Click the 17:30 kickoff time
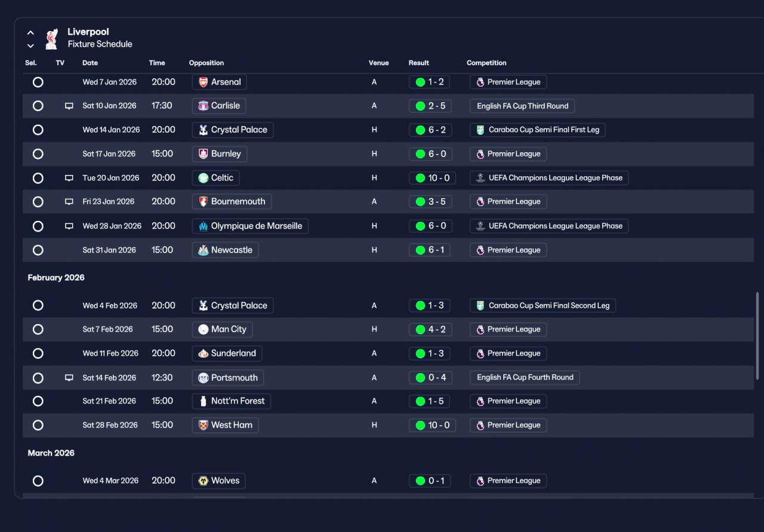The image size is (764, 532). [162, 106]
